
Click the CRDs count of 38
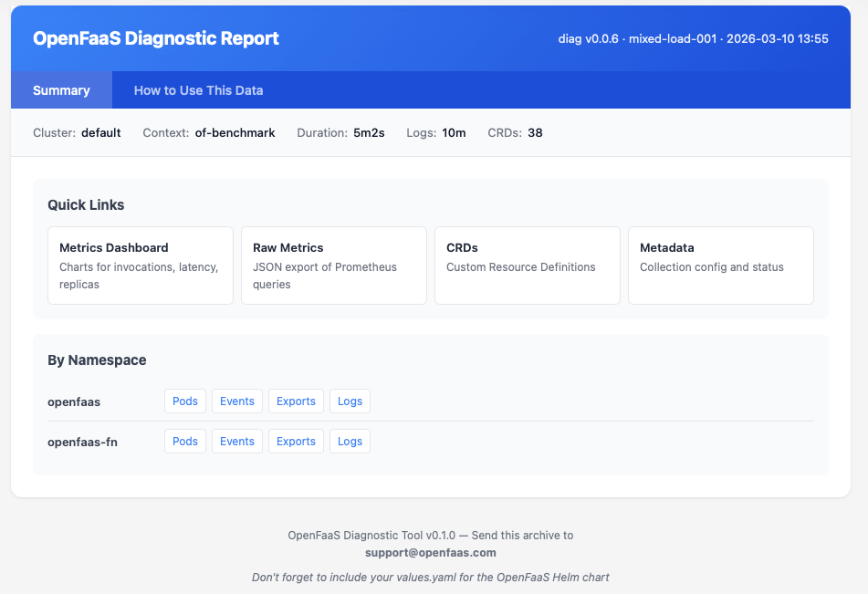[534, 132]
